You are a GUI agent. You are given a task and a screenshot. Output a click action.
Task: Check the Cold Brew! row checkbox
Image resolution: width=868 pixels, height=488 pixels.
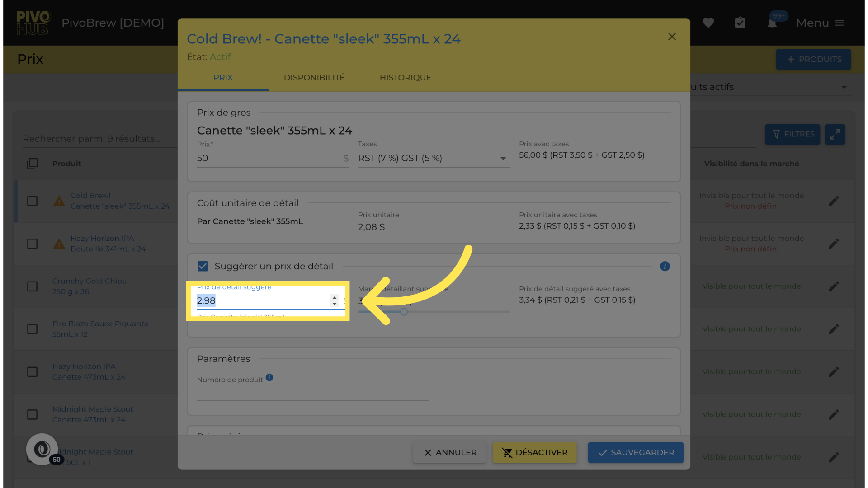coord(32,201)
